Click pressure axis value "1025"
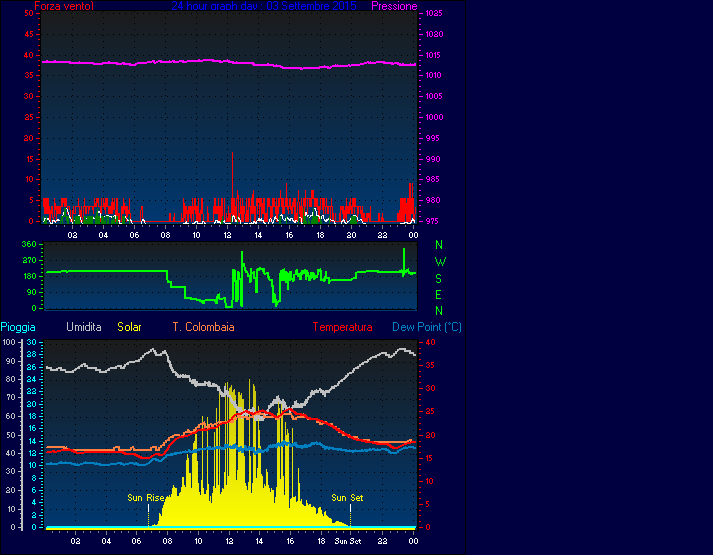Image resolution: width=713 pixels, height=555 pixels. pyautogui.click(x=434, y=13)
